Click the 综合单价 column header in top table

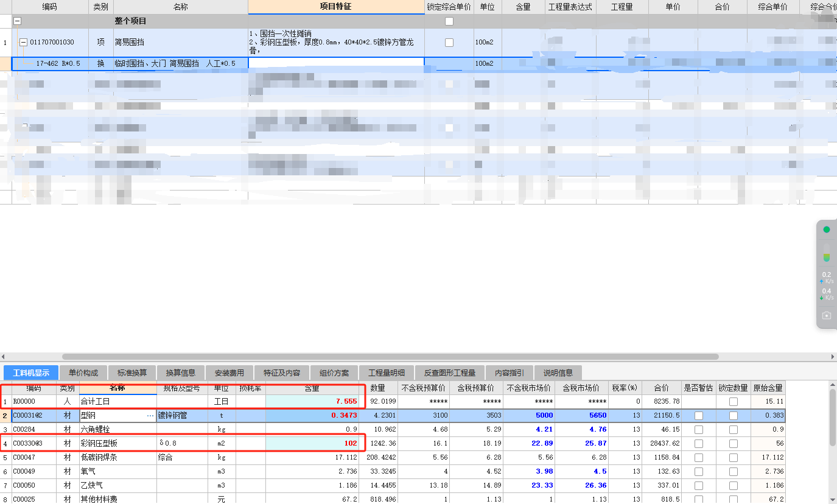772,7
